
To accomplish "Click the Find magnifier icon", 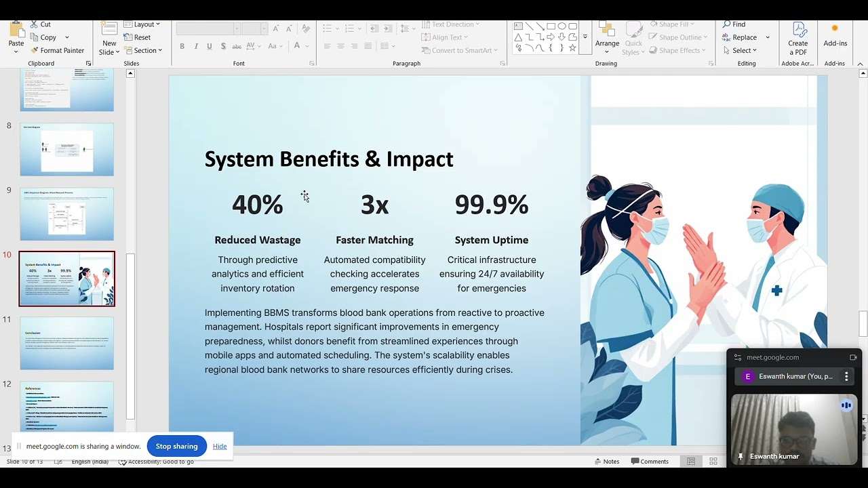I will pyautogui.click(x=727, y=24).
